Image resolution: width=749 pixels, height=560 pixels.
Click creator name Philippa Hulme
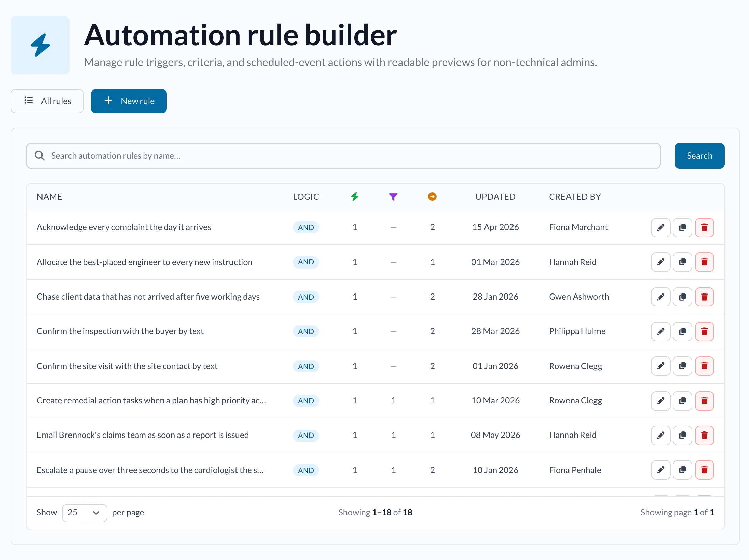pyautogui.click(x=577, y=331)
